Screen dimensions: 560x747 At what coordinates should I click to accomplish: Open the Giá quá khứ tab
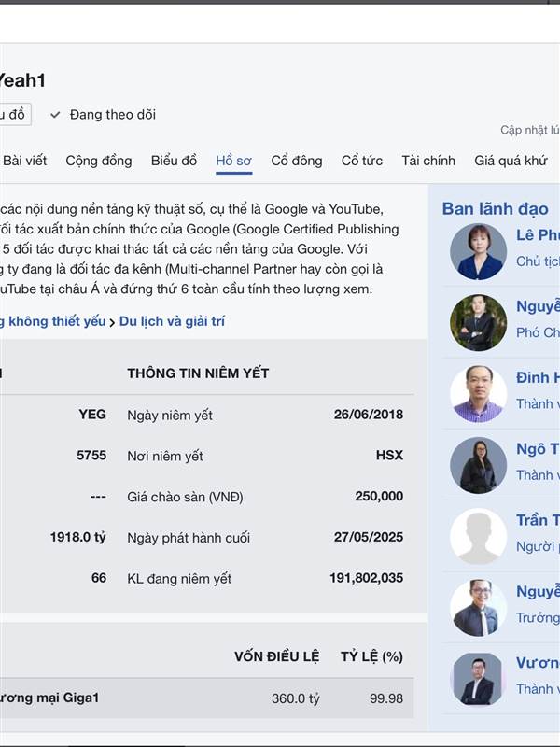pyautogui.click(x=511, y=161)
